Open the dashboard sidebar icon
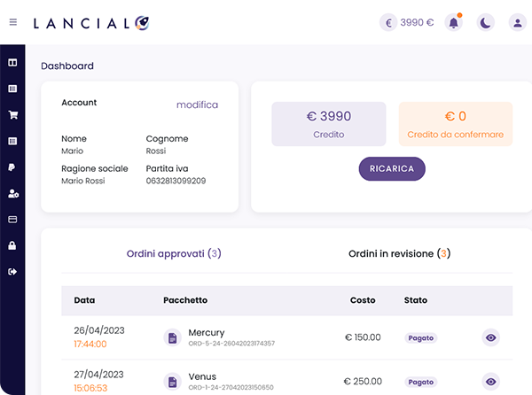This screenshot has height=395, width=532. click(13, 63)
